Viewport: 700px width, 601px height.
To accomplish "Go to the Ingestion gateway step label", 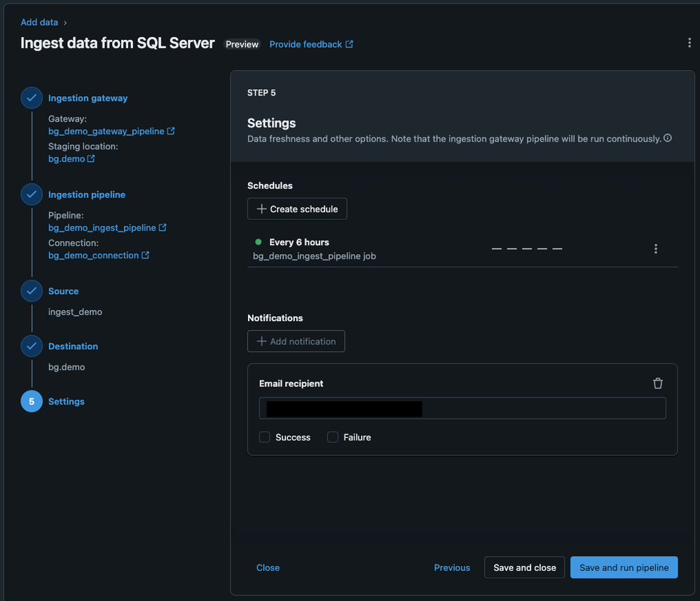I will click(x=88, y=98).
